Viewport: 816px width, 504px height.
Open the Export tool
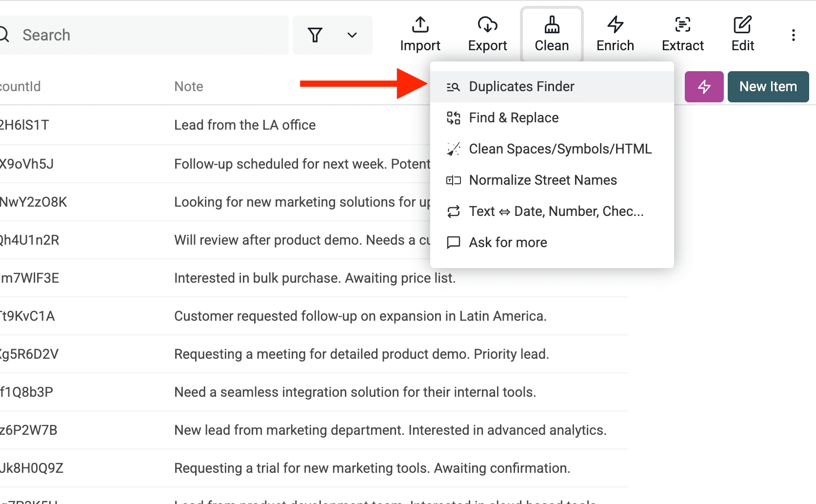click(x=487, y=33)
